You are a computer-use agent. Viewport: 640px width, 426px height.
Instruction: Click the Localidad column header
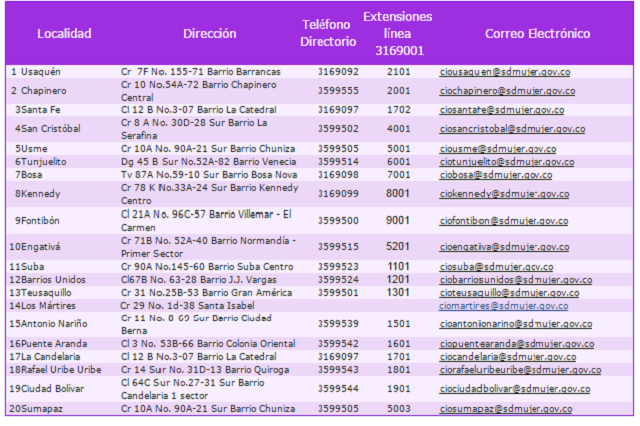(x=64, y=34)
